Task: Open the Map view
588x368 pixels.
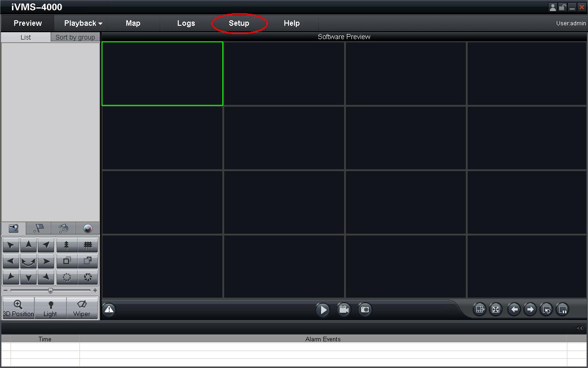Action: coord(133,23)
